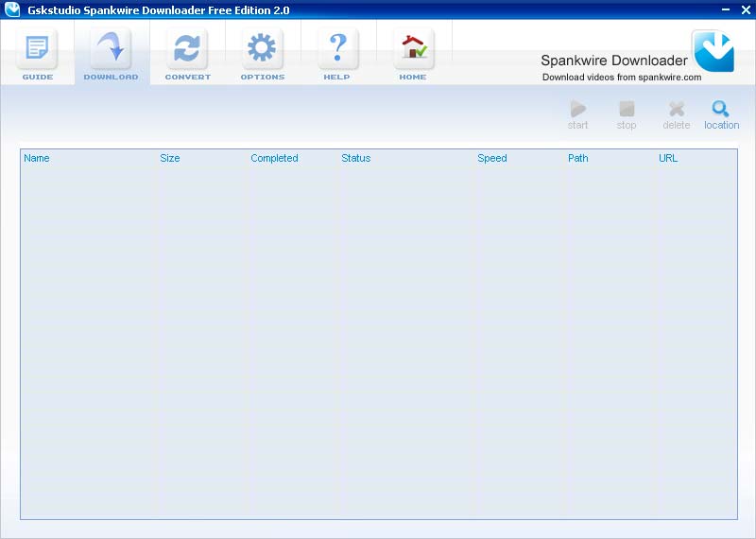Open the Options gear icon
The height and width of the screenshot is (539, 756).
[x=263, y=48]
